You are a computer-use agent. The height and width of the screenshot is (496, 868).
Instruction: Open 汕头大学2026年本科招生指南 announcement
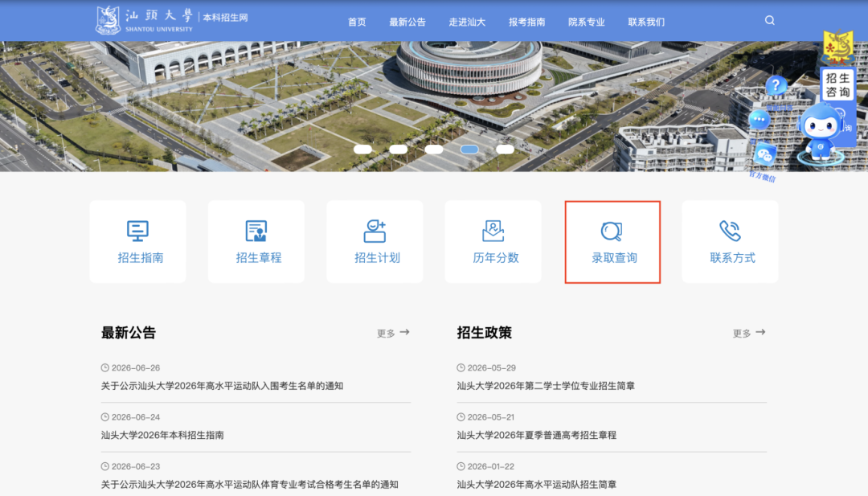tap(162, 435)
